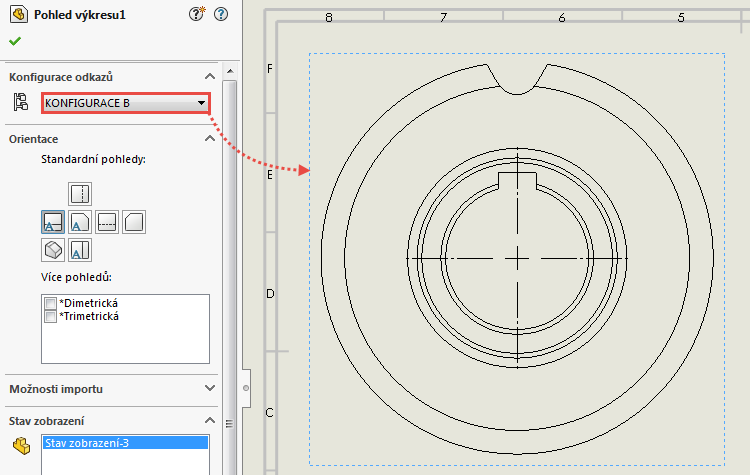
Task: Collapse the Orientace section
Action: [x=210, y=139]
